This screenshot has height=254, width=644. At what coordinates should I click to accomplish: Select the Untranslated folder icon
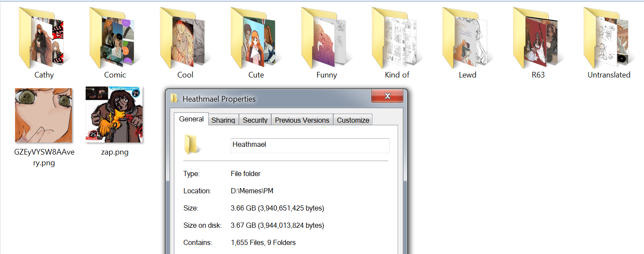point(607,37)
